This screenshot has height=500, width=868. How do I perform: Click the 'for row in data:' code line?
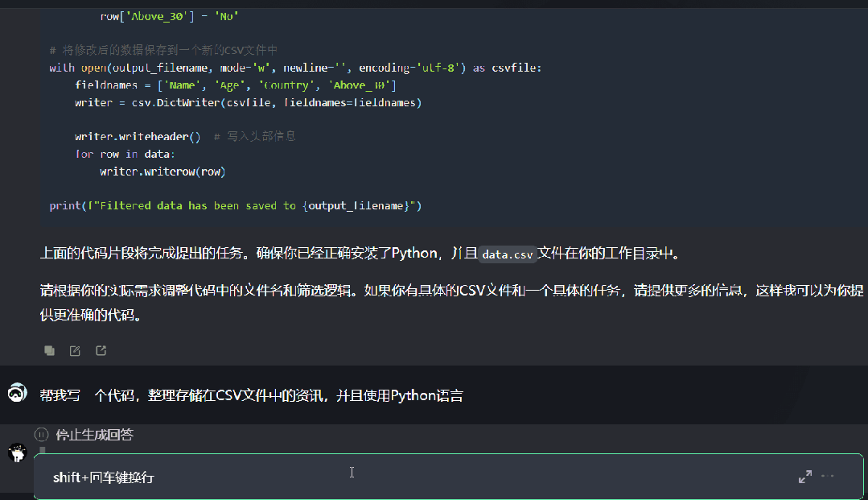pyautogui.click(x=125, y=154)
